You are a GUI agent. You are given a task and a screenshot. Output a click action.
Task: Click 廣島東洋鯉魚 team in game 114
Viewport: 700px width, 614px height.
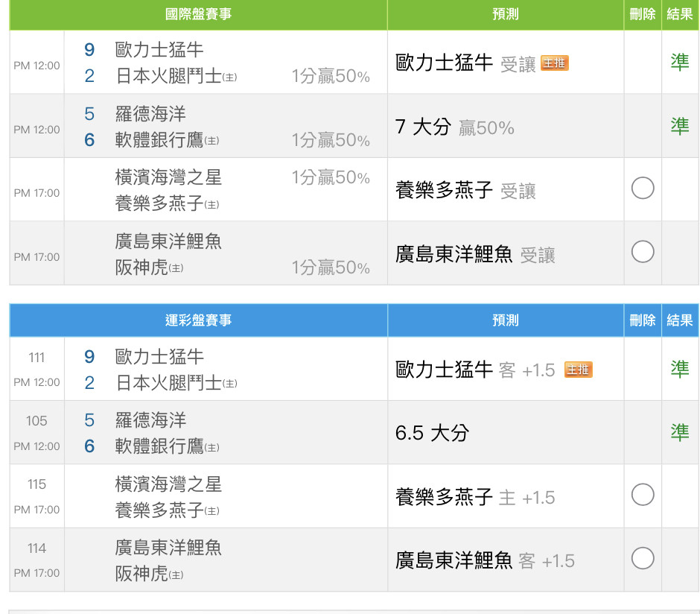pyautogui.click(x=168, y=548)
